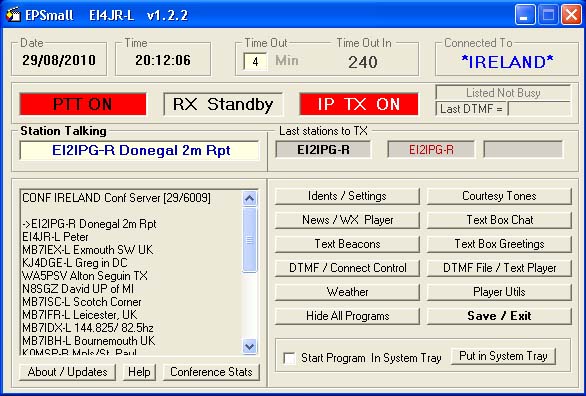Open Text Beacons settings
Screen dimensions: 586x396
pos(347,244)
